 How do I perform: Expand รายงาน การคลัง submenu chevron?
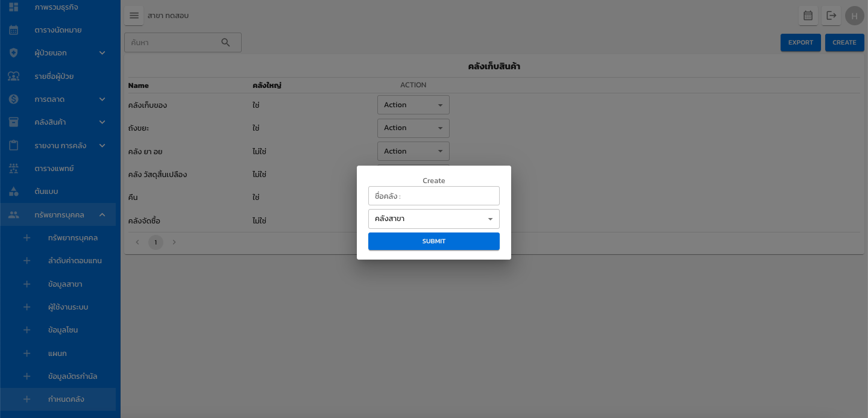pyautogui.click(x=102, y=146)
